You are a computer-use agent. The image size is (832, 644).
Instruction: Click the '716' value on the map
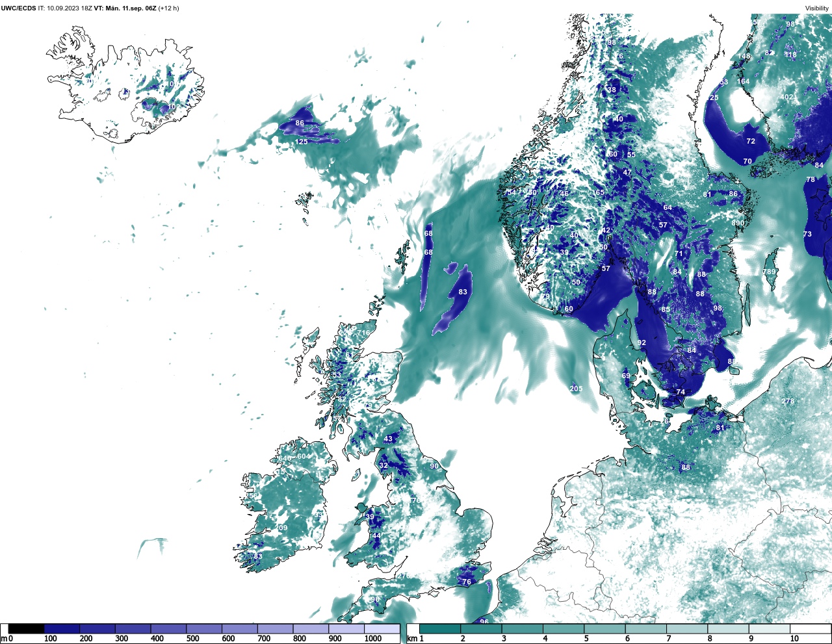363,333
